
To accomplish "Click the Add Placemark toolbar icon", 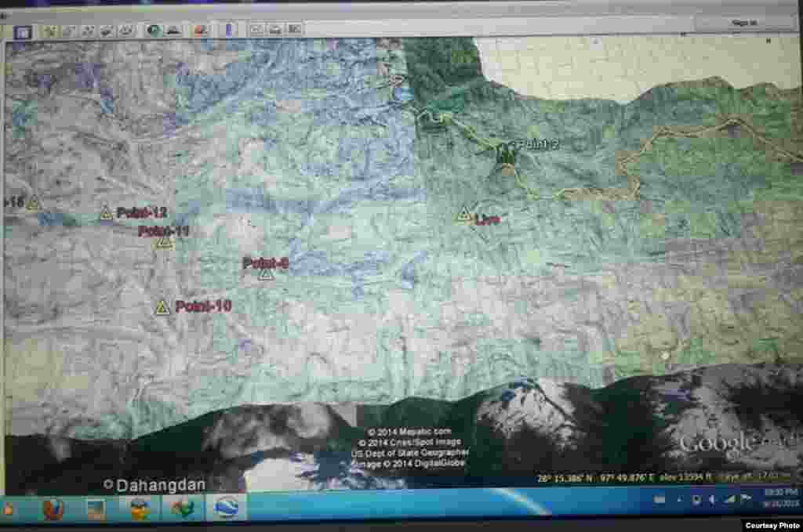I will point(50,31).
